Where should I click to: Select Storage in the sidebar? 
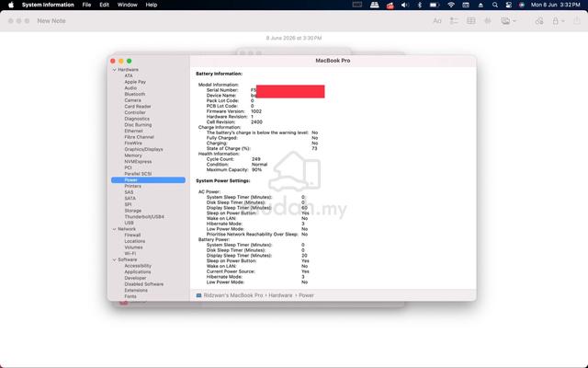coord(132,211)
